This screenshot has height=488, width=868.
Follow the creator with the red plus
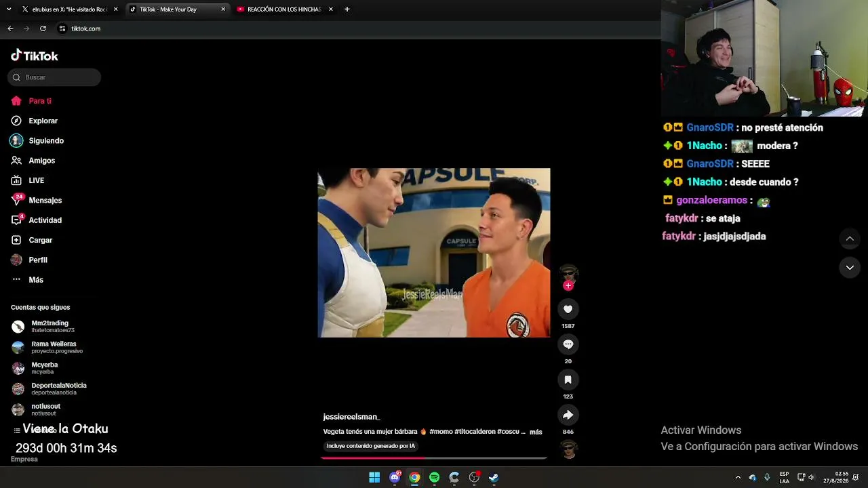coord(568,286)
